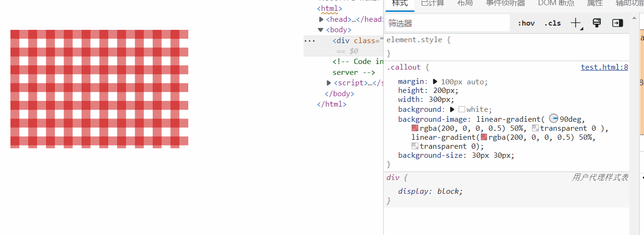
Task: Collapse the body element node
Action: pos(321,30)
